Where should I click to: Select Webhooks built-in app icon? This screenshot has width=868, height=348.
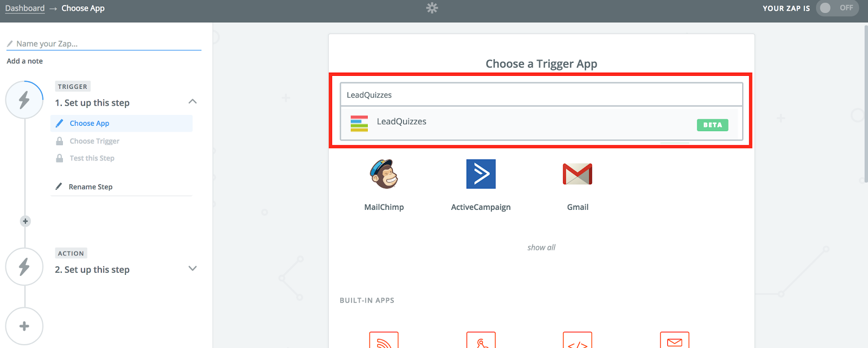pyautogui.click(x=481, y=340)
